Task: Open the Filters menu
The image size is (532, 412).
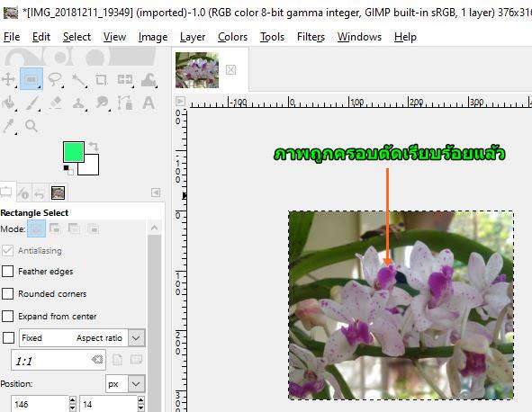Action: click(311, 37)
